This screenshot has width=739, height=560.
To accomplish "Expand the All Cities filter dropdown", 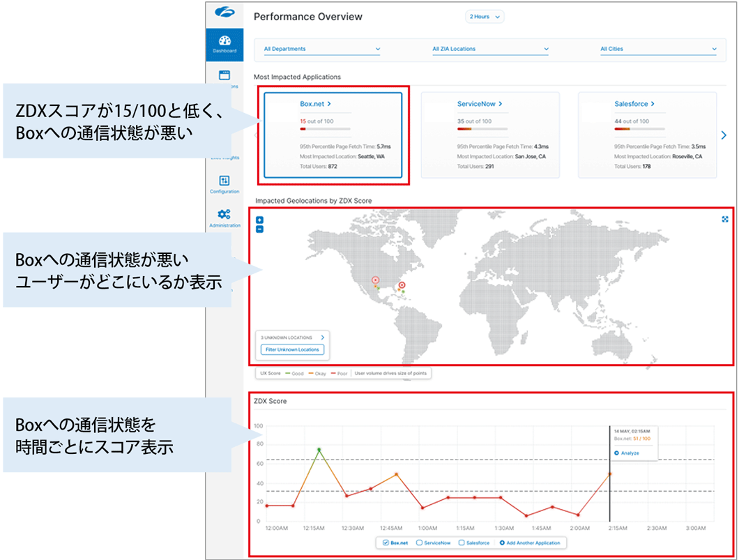I will pos(658,49).
